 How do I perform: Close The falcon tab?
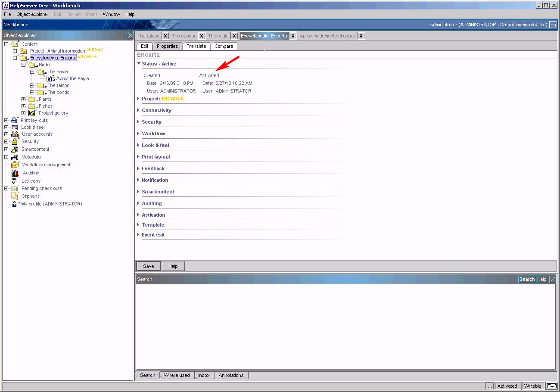[165, 36]
